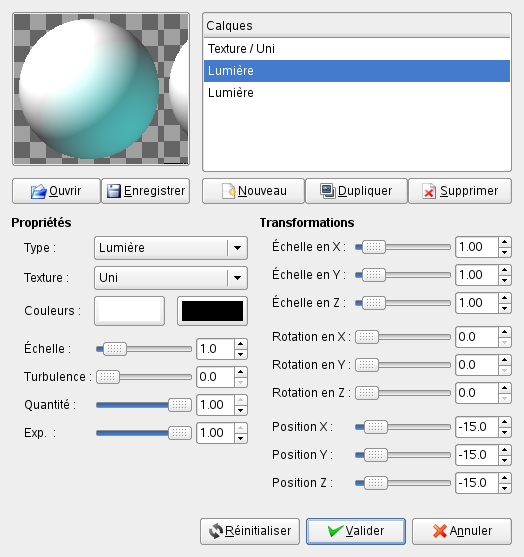Image resolution: width=524 pixels, height=557 pixels.
Task: Create a new layer with Nouveau
Action: [x=253, y=191]
